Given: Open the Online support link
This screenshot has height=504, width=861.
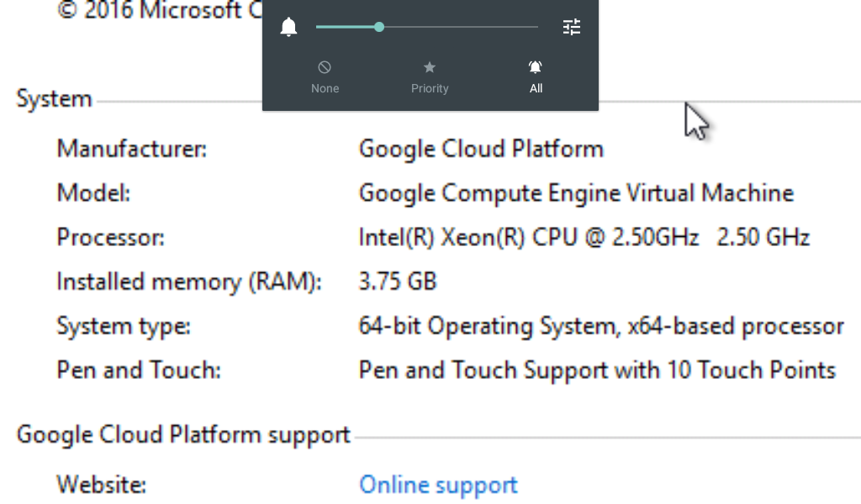Looking at the screenshot, I should 438,485.
